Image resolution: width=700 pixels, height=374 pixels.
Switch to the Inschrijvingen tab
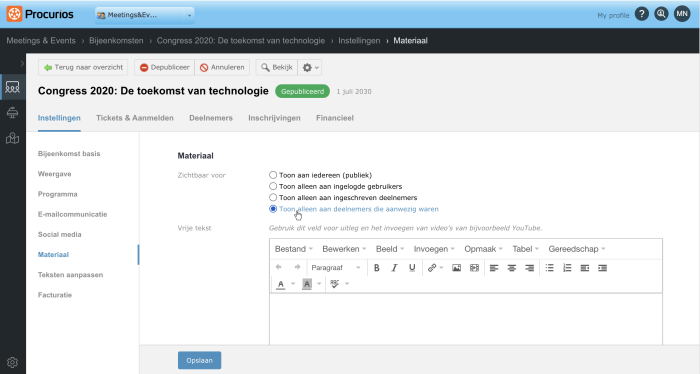coord(274,118)
